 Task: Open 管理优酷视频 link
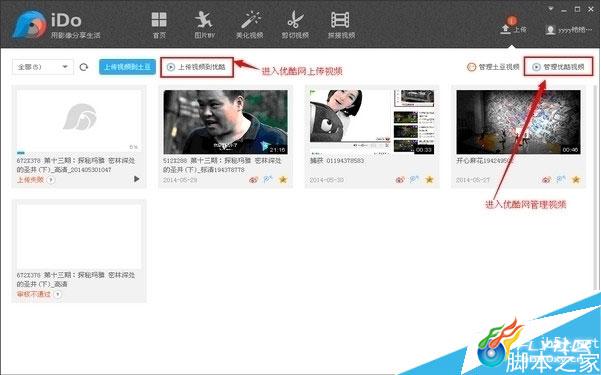coord(558,67)
